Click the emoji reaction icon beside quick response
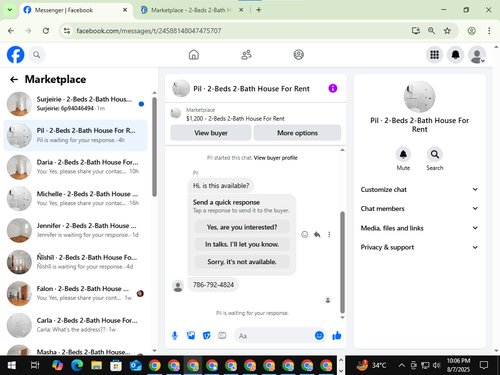The width and height of the screenshot is (500, 375). pos(305,234)
